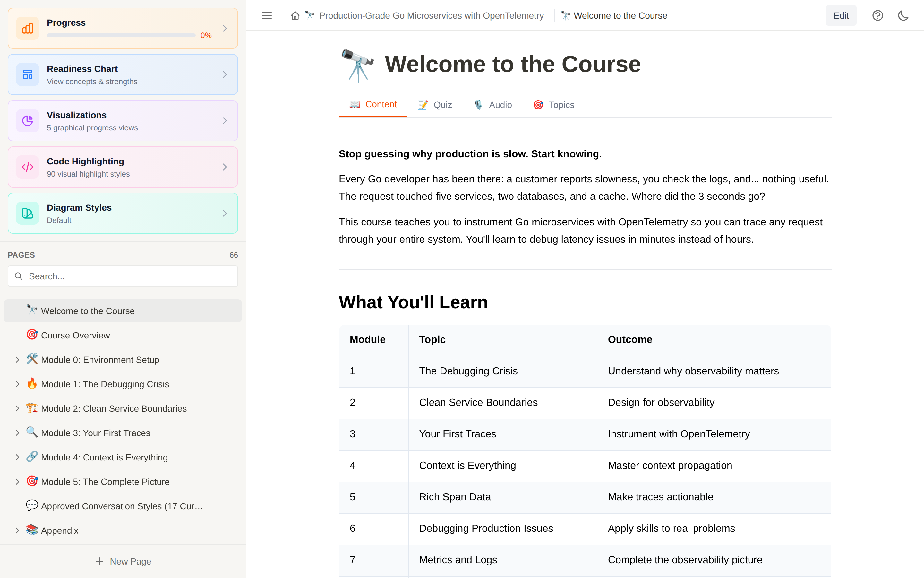
Task: Click the Diagram Styles shapes icon
Action: 28,213
